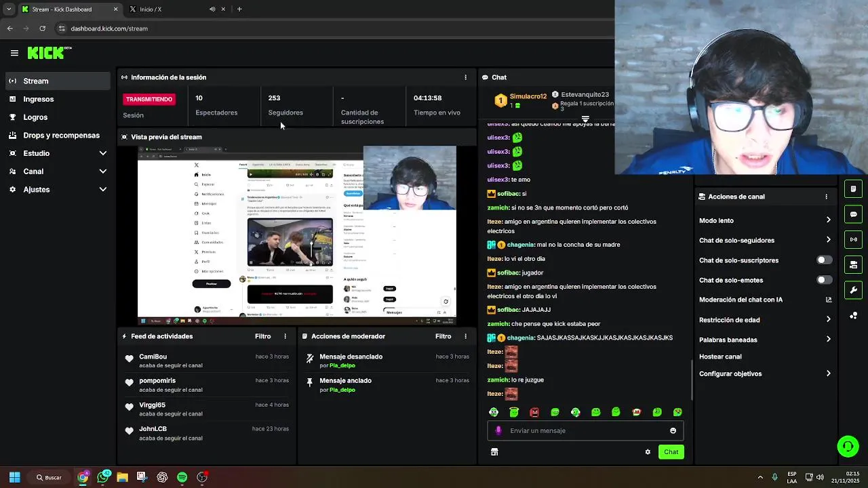Open the Windows Start menu
The height and width of the screenshot is (488, 868).
(14, 477)
